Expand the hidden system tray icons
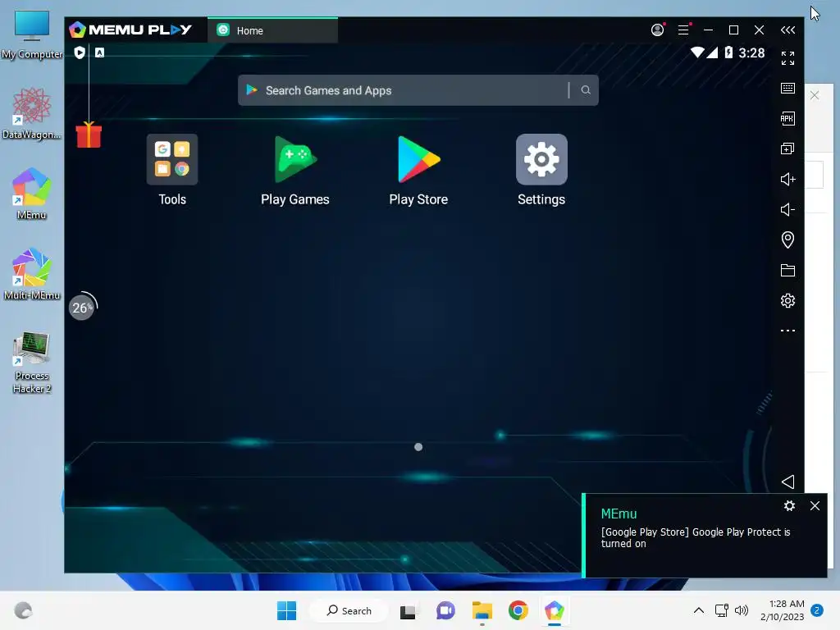The image size is (840, 630). (x=699, y=610)
